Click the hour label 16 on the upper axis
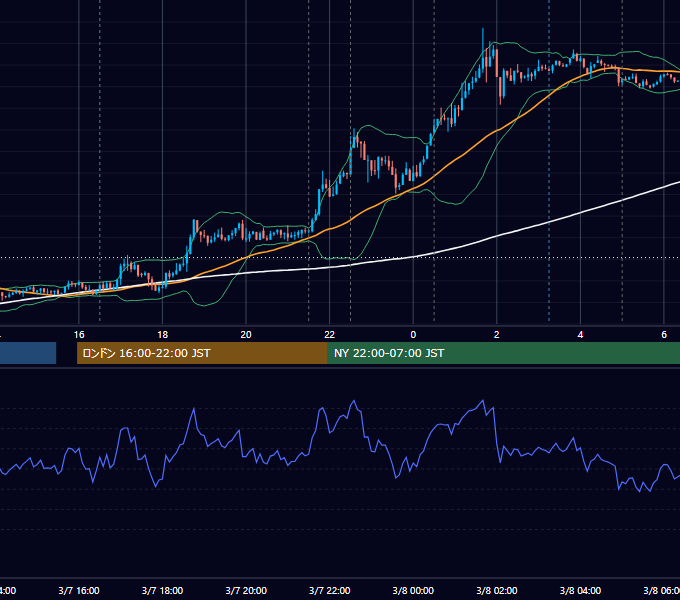This screenshot has width=680, height=600. 79,335
